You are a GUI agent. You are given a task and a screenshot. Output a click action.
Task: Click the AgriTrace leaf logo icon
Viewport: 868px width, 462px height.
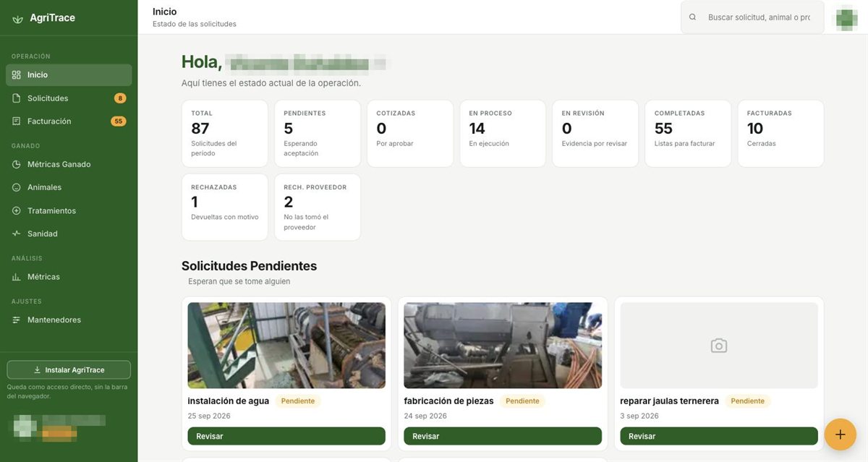coord(18,18)
